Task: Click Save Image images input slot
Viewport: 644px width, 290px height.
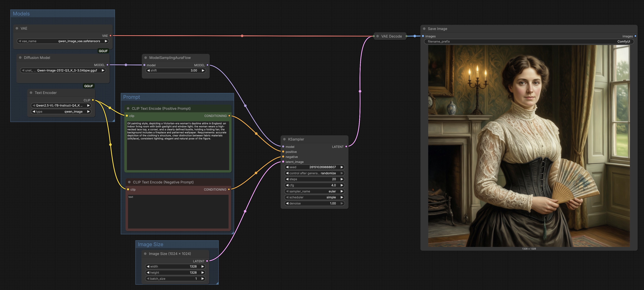Action: [423, 36]
